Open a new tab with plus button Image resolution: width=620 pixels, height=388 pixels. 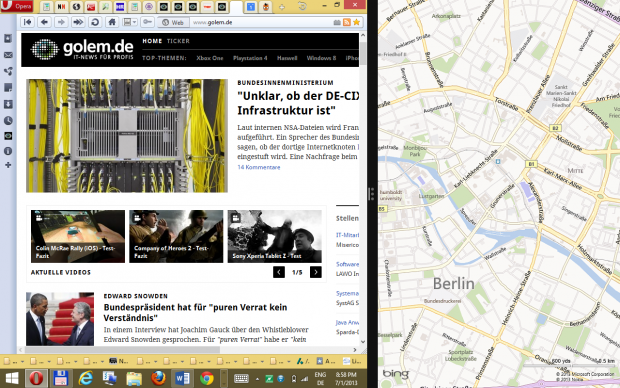click(x=282, y=7)
